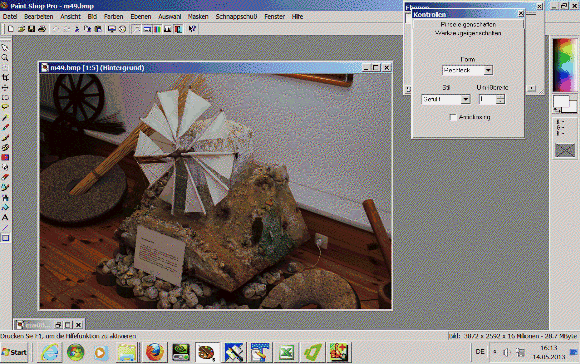The width and height of the screenshot is (580, 364).
Task: Click the context help arrow-question icon
Action: point(192,29)
